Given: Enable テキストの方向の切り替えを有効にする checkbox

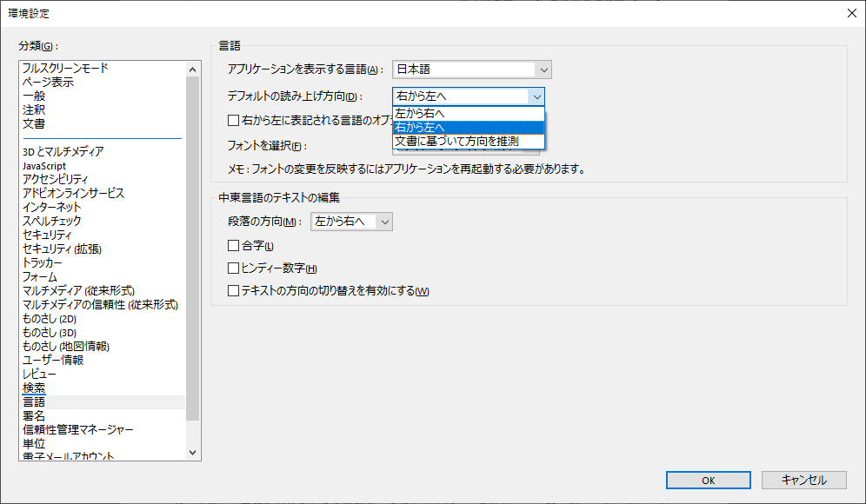Looking at the screenshot, I should click(234, 290).
